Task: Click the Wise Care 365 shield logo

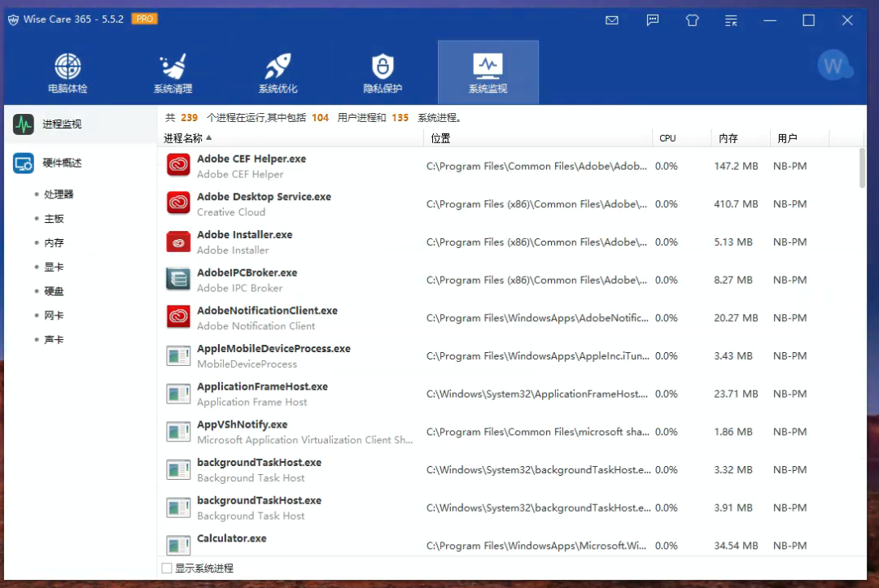Action: [x=14, y=20]
